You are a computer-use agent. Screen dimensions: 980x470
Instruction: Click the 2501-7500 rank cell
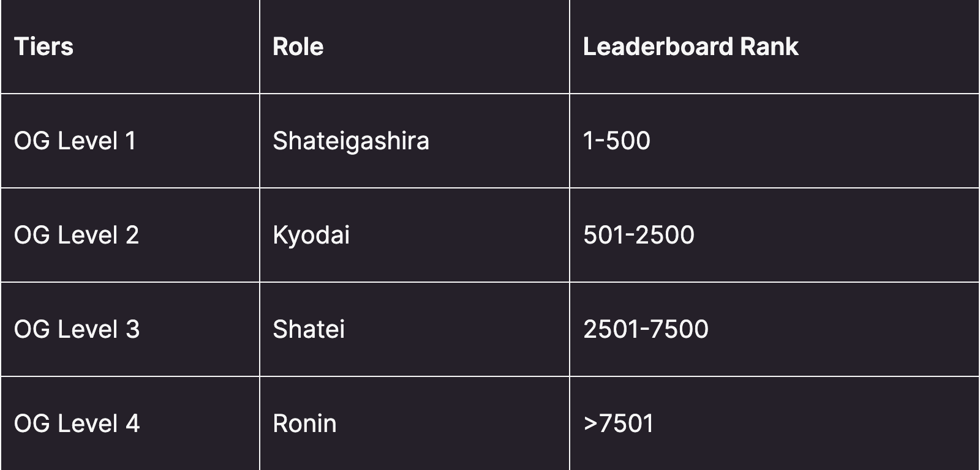coord(775,329)
